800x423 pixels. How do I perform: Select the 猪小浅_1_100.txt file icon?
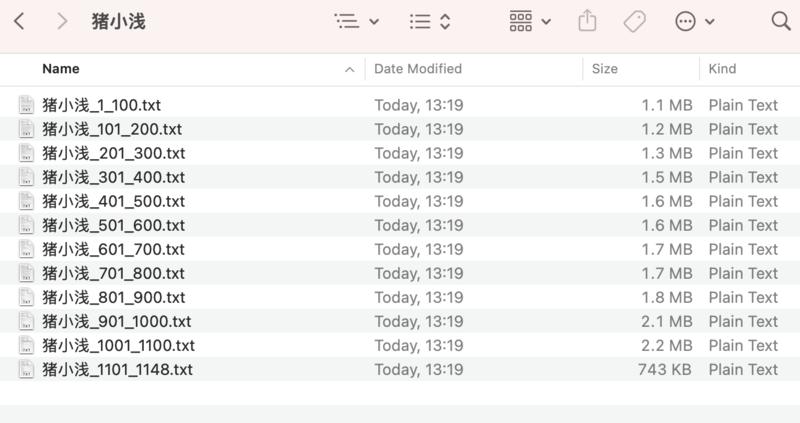click(x=26, y=105)
